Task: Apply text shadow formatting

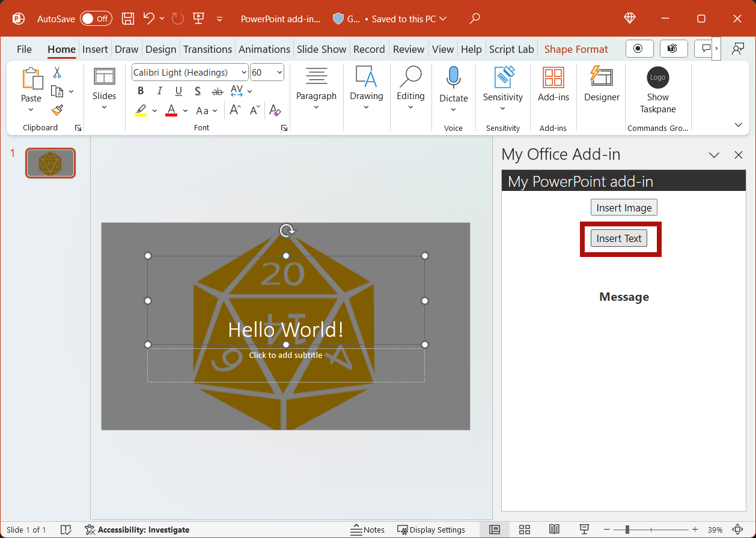Action: tap(198, 91)
